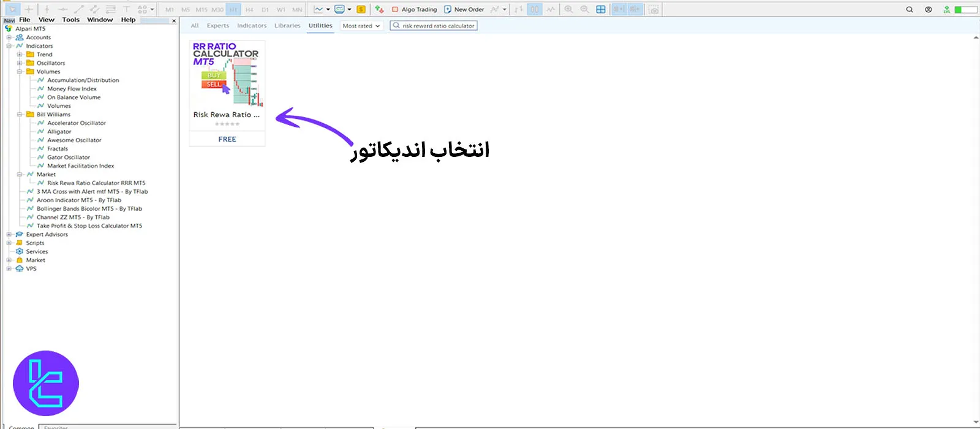Image resolution: width=980 pixels, height=429 pixels.
Task: Switch chart to D1 timeframe
Action: click(265, 10)
